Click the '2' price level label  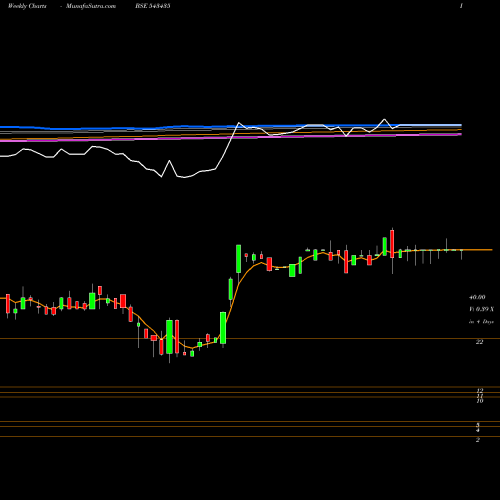[478, 440]
